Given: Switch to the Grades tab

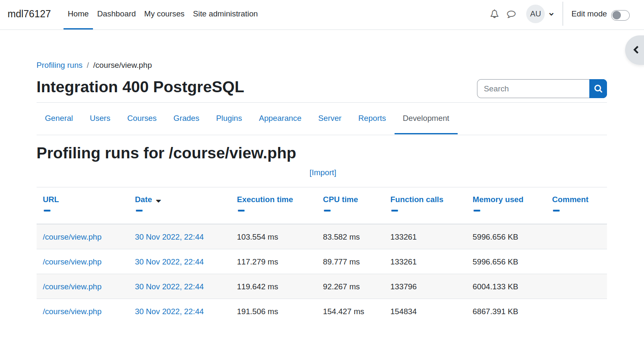Looking at the screenshot, I should click(186, 118).
